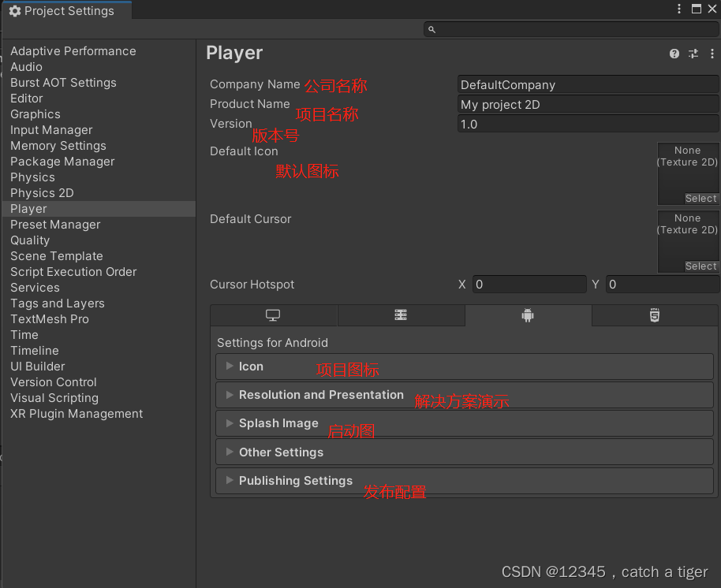
Task: Open Graphics settings
Action: (x=35, y=114)
